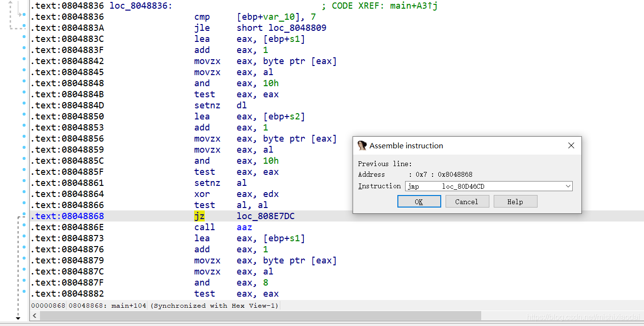This screenshot has width=644, height=326.
Task: Click horizontal scrollbar left arrow
Action: point(35,316)
